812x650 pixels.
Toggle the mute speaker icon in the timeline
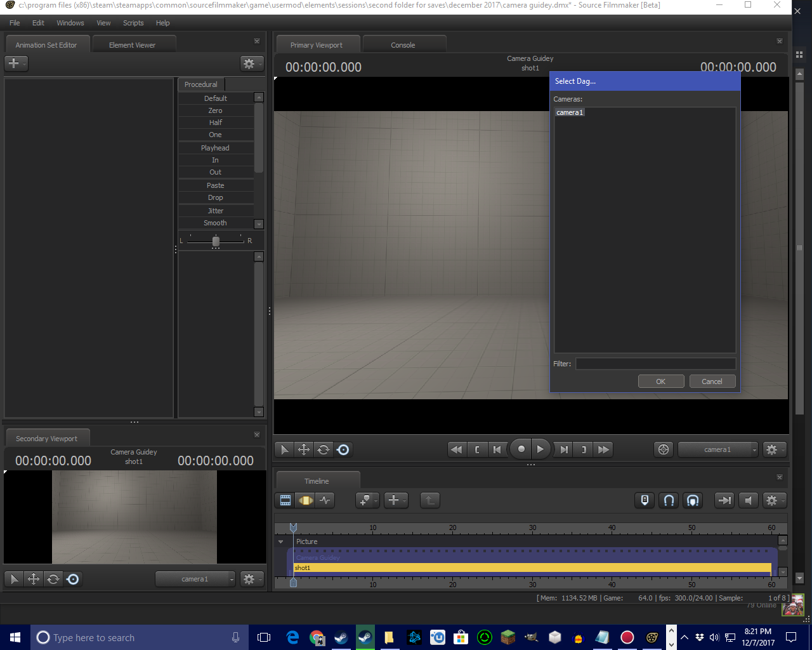[x=749, y=500]
